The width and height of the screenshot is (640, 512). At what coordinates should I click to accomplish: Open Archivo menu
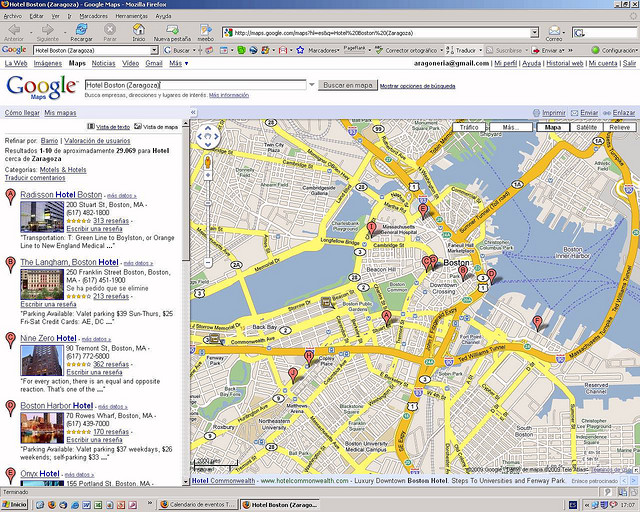coord(13,16)
